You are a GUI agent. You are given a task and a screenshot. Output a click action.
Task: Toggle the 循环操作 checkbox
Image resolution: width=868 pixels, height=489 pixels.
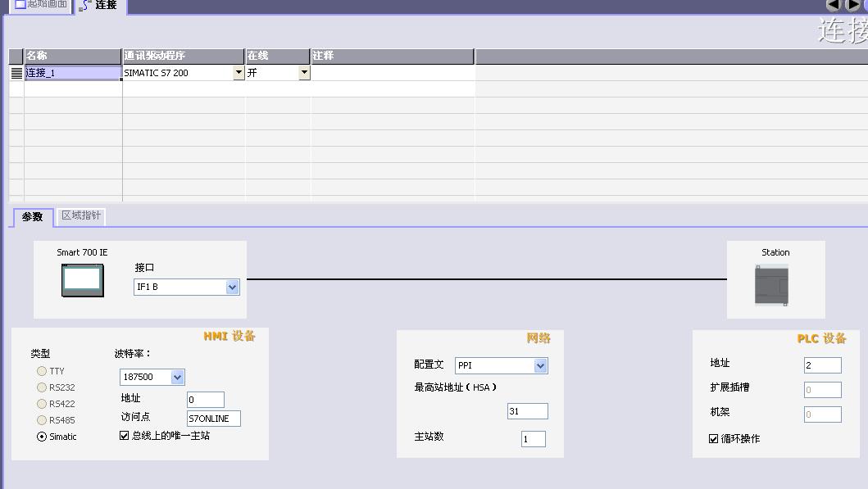click(x=714, y=439)
